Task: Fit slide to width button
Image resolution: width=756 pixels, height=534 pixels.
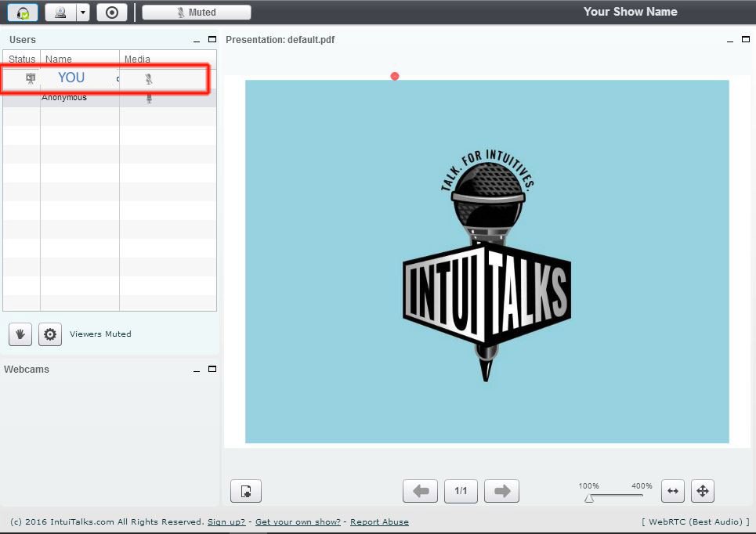Action: pyautogui.click(x=673, y=491)
